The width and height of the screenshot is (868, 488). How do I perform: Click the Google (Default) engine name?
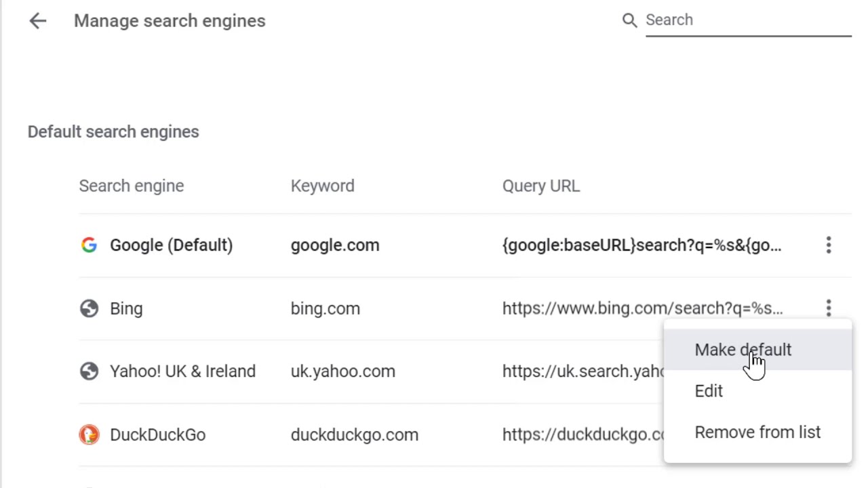click(171, 245)
